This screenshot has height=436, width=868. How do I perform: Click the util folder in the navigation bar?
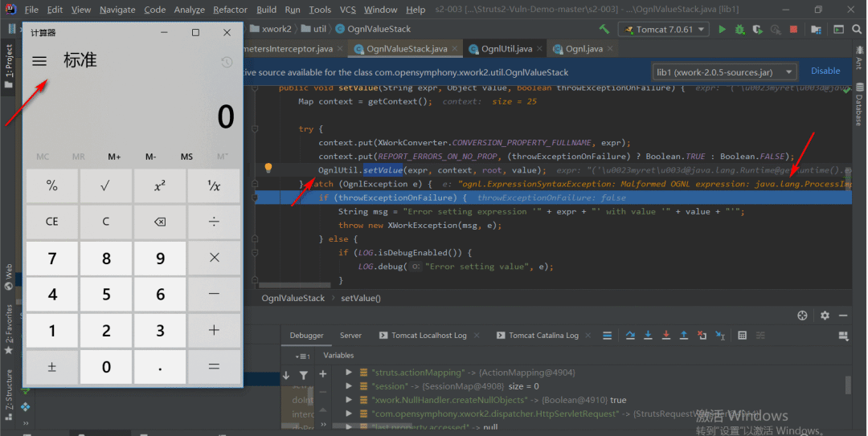click(x=314, y=29)
